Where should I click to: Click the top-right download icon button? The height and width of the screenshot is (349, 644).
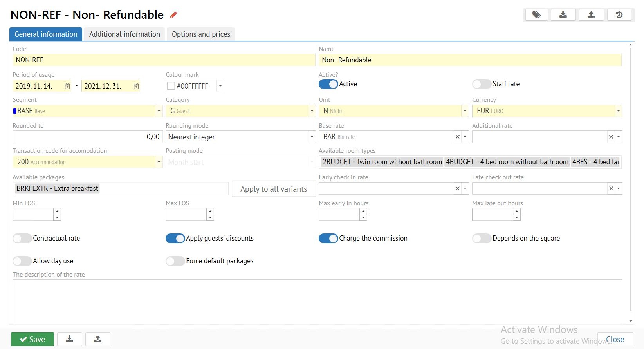click(563, 15)
